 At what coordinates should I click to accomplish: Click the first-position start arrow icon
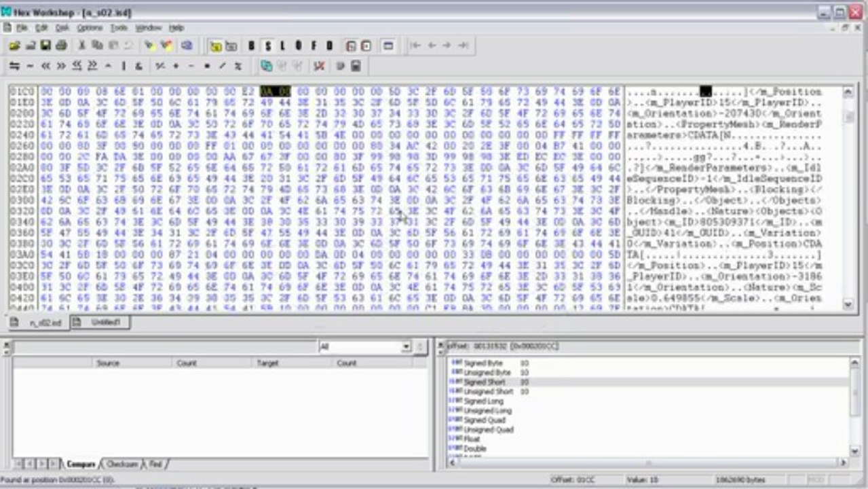[415, 46]
